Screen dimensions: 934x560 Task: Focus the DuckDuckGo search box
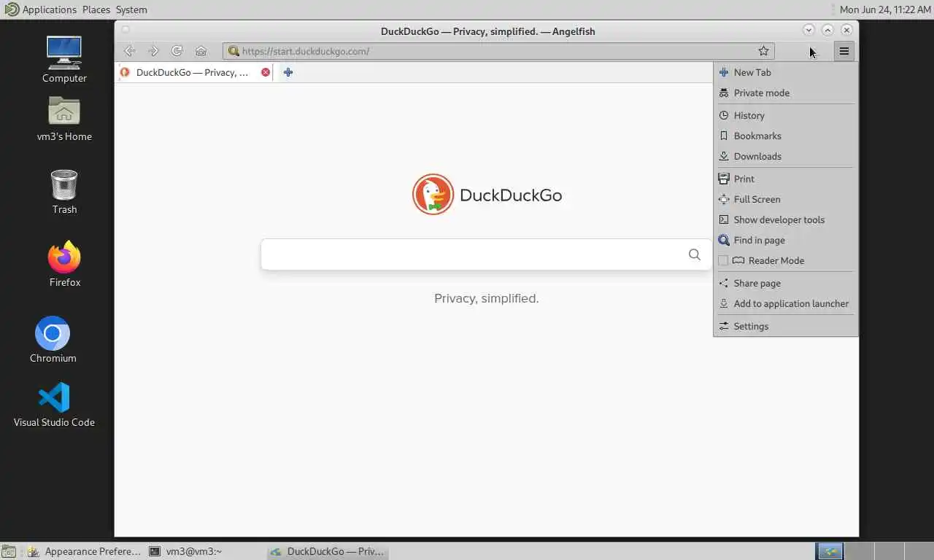tap(486, 254)
